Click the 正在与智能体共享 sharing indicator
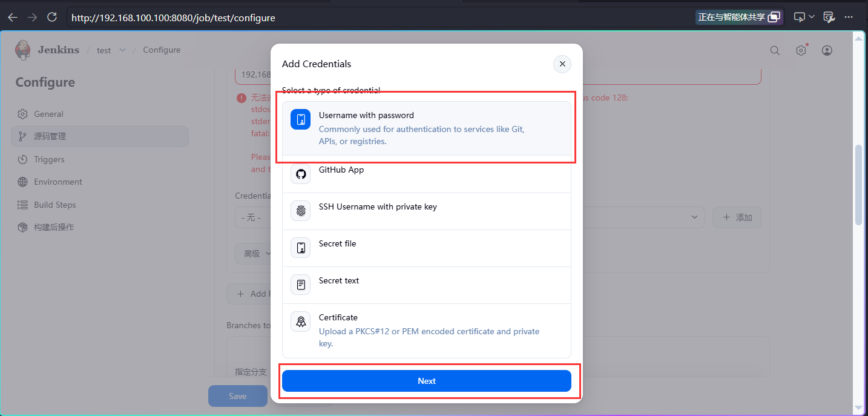Viewport: 868px width, 416px height. 739,18
